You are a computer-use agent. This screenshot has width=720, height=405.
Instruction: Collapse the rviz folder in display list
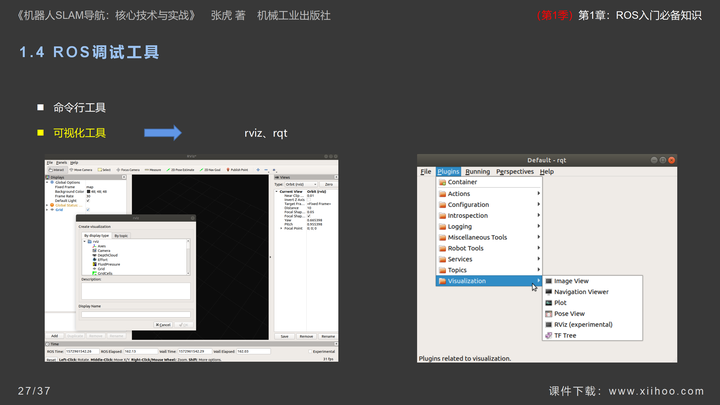click(x=85, y=242)
